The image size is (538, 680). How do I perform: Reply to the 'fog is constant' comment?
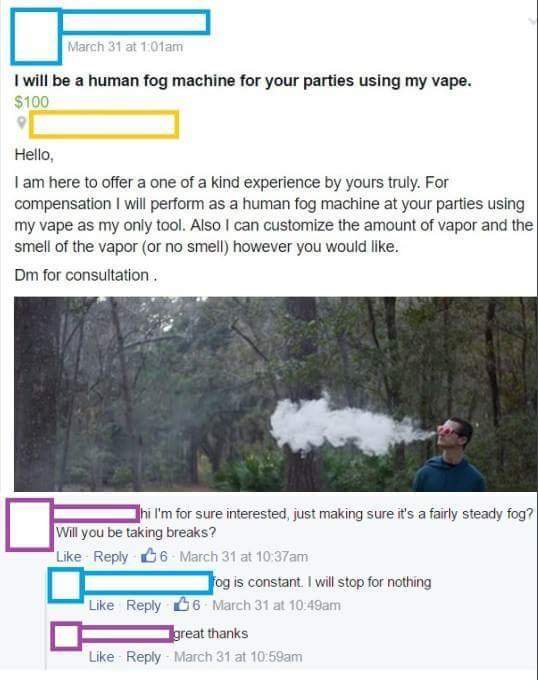coord(143,605)
